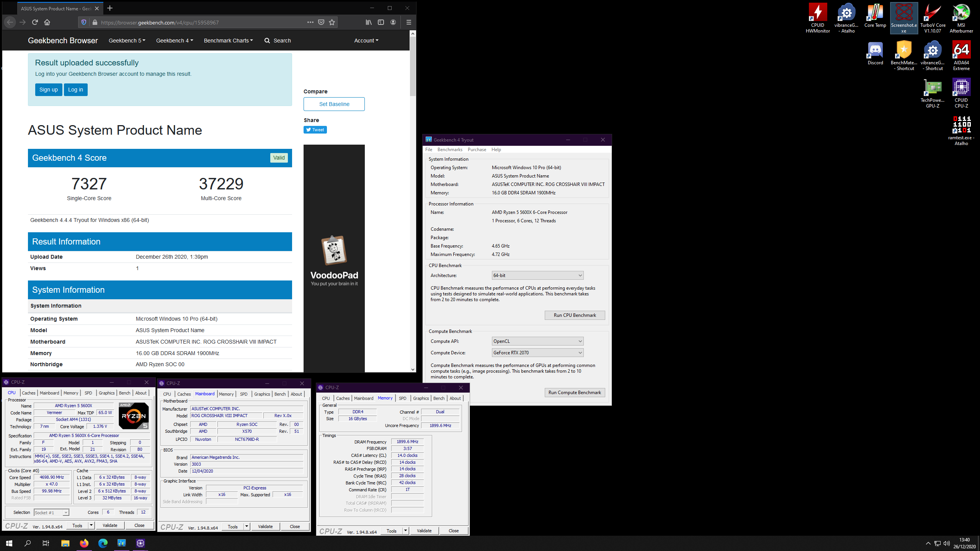Image resolution: width=980 pixels, height=551 pixels.
Task: Click the 37229 Multi-Core Score value
Action: tap(221, 184)
